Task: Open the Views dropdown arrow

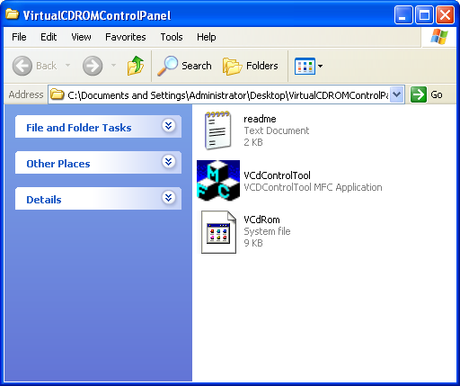Action: (x=320, y=66)
